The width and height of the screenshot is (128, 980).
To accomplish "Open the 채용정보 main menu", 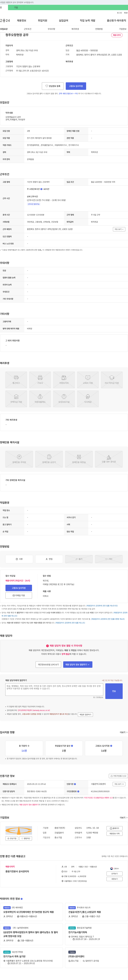I will (22, 21).
